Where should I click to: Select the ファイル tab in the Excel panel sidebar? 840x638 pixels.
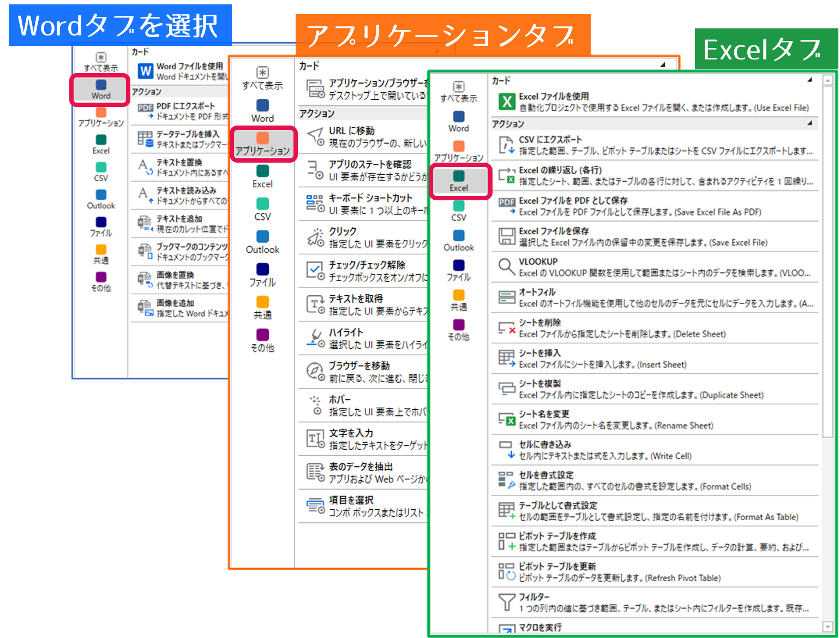(459, 271)
